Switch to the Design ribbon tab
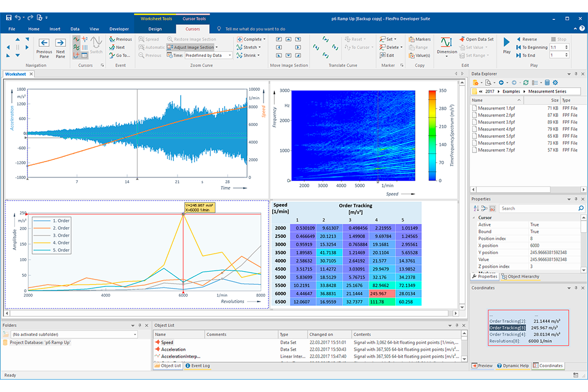The height and width of the screenshot is (392, 588). click(155, 29)
